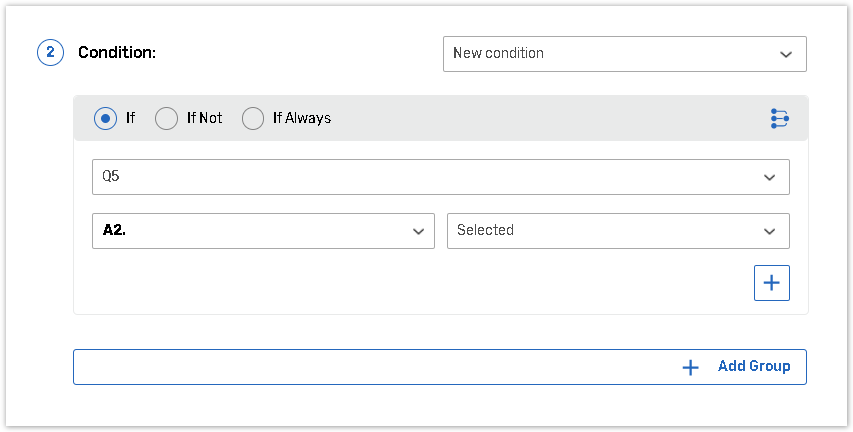Screen dimensions: 853x432
Task: Click the If Not option label
Action: pos(205,118)
